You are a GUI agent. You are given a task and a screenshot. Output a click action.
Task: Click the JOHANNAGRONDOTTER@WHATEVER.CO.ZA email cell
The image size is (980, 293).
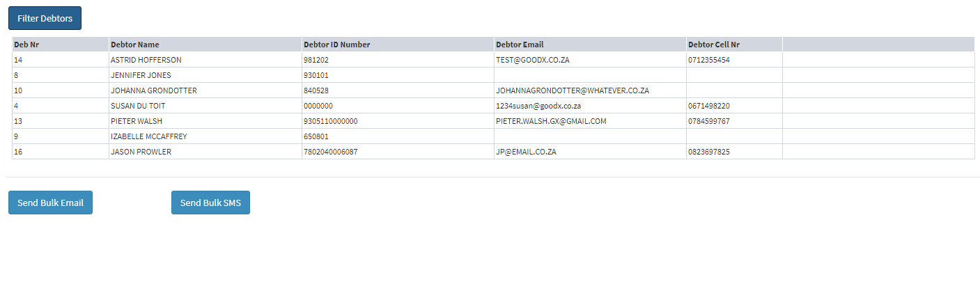(x=573, y=90)
